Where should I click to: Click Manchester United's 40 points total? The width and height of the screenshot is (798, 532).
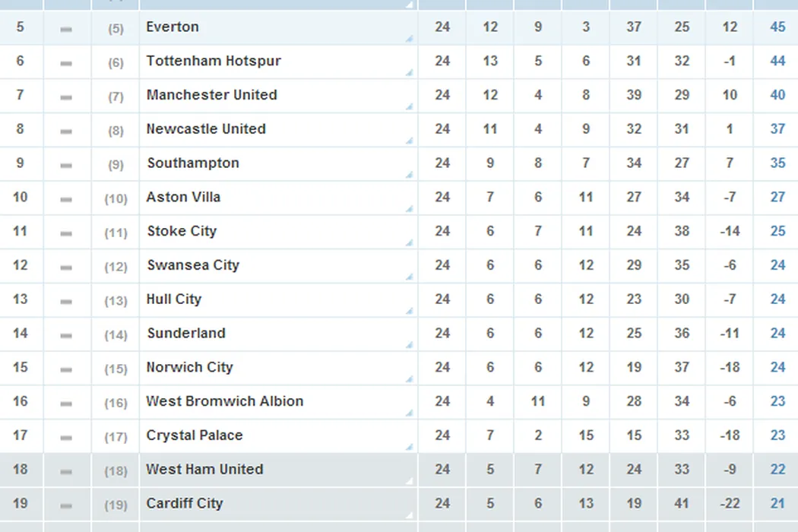[777, 95]
